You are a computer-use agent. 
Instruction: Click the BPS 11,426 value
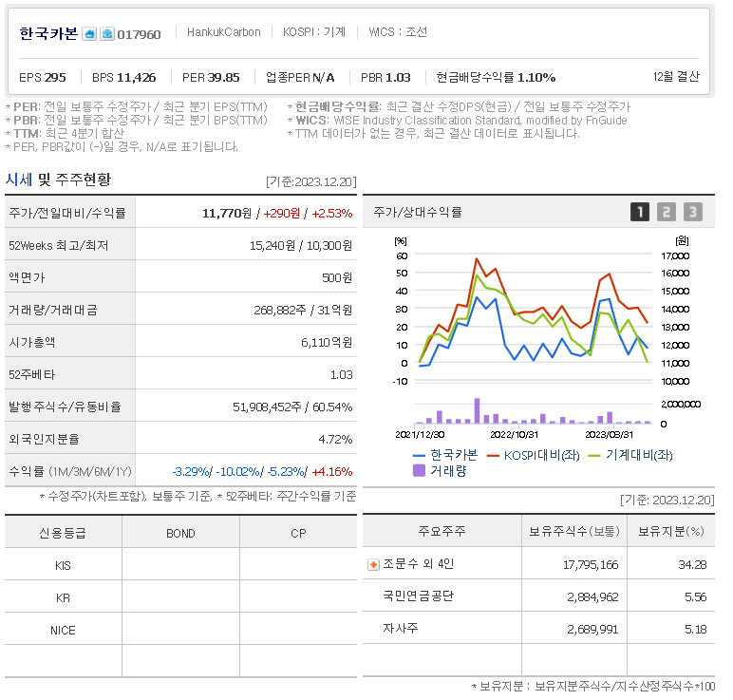(x=123, y=78)
